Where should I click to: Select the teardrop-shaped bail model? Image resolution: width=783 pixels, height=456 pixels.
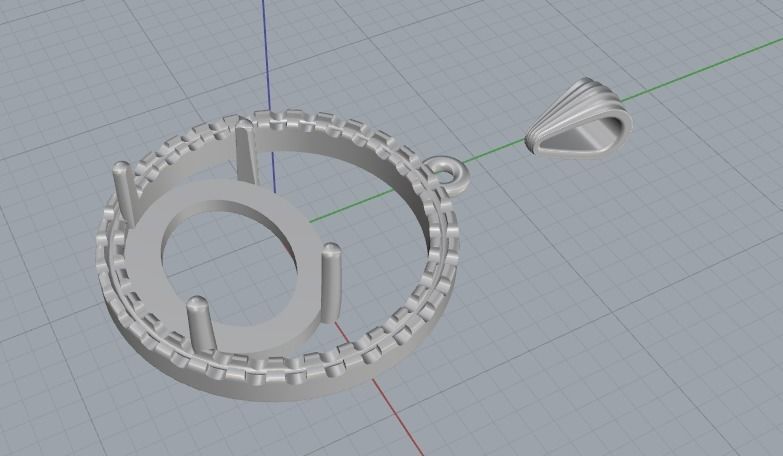pyautogui.click(x=579, y=118)
